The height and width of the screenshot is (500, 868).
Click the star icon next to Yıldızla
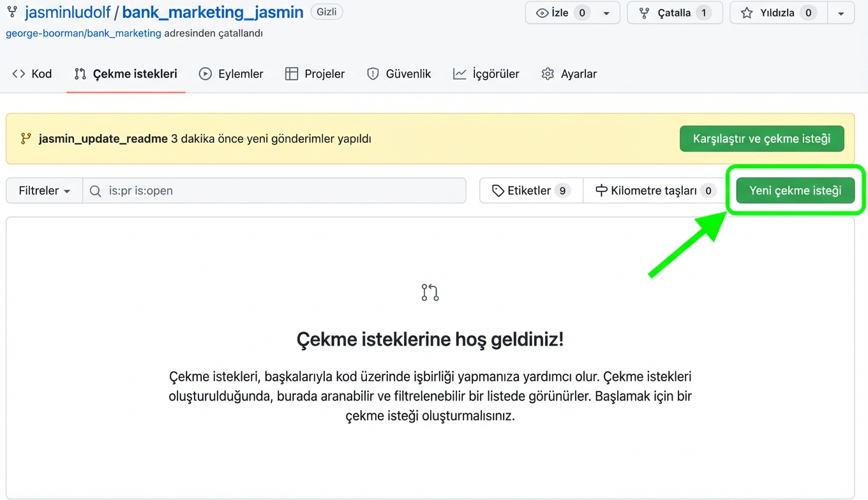click(x=749, y=13)
